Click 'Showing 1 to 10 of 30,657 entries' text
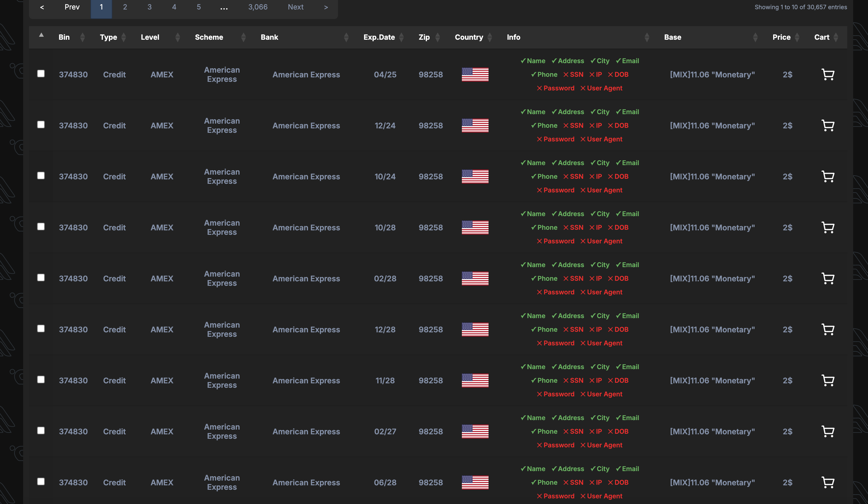The height and width of the screenshot is (504, 868). tap(801, 7)
